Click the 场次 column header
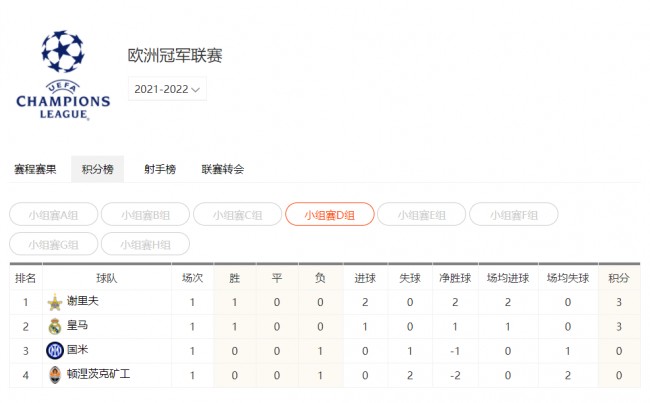Viewport: 650px width, 403px height. click(x=192, y=278)
